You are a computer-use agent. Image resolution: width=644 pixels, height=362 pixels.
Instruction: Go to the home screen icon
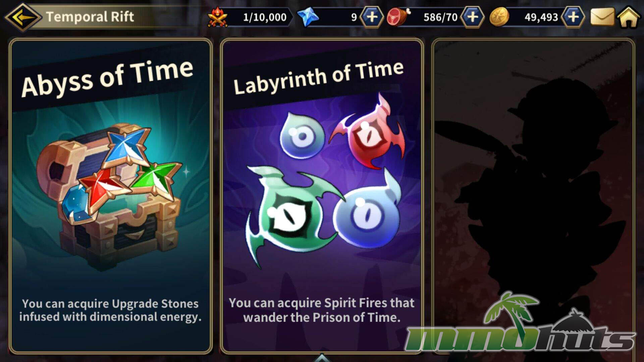(629, 17)
